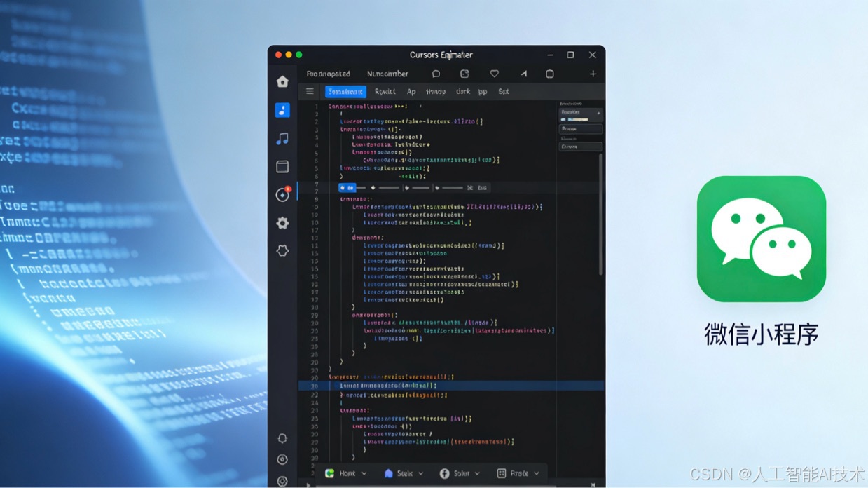Switch to the pp tab
Screen dimensions: 868x488
(483, 91)
